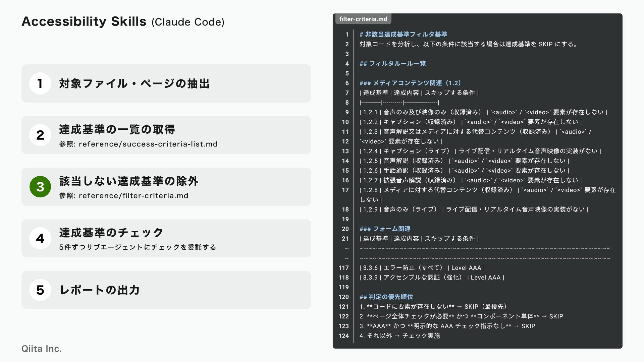Click the レポートの出力 step card
The height and width of the screenshot is (362, 644).
166,290
